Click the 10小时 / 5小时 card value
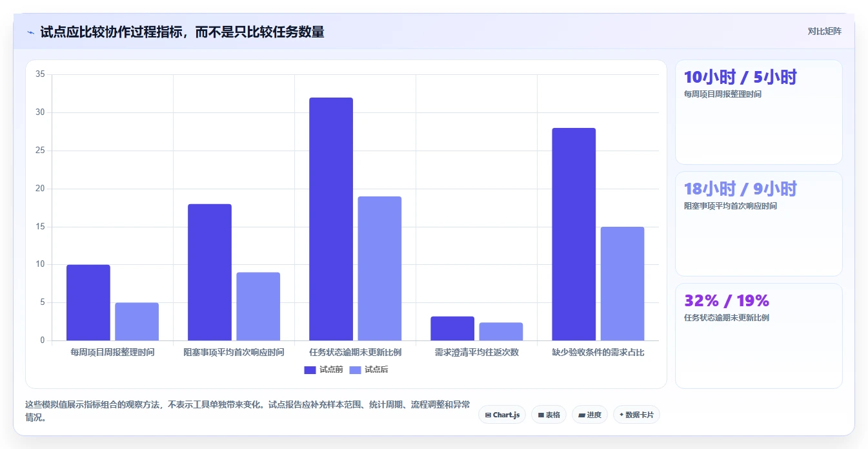 click(740, 77)
